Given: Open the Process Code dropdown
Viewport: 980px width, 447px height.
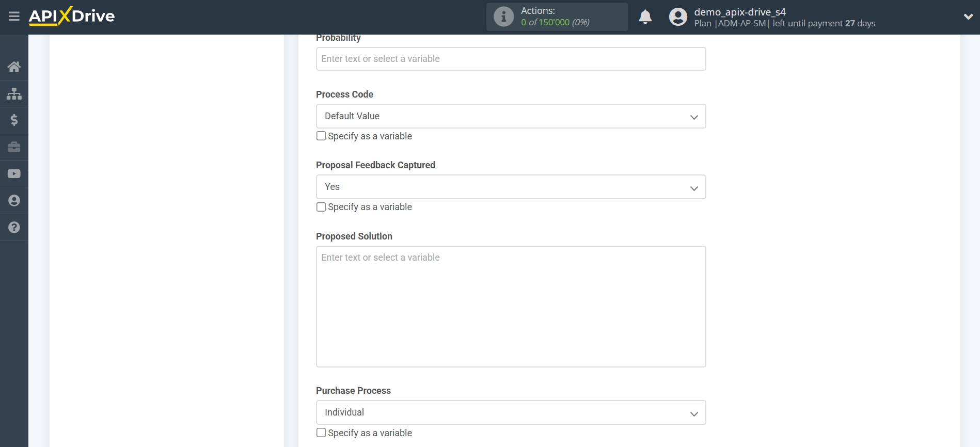Looking at the screenshot, I should point(511,116).
